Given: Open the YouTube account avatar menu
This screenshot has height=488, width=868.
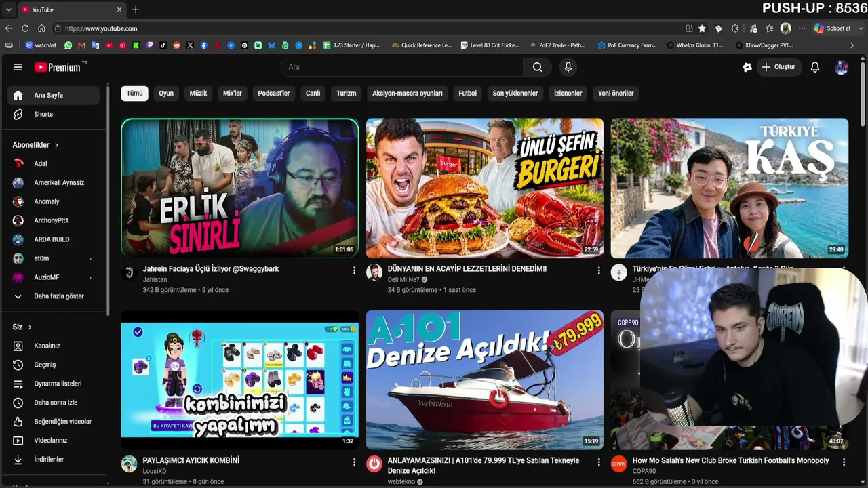Looking at the screenshot, I should pos(842,67).
